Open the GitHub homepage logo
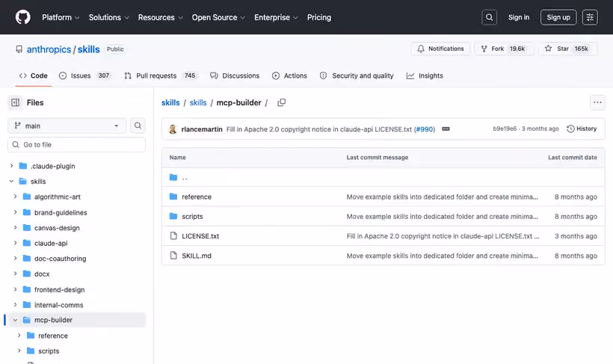 [x=22, y=17]
